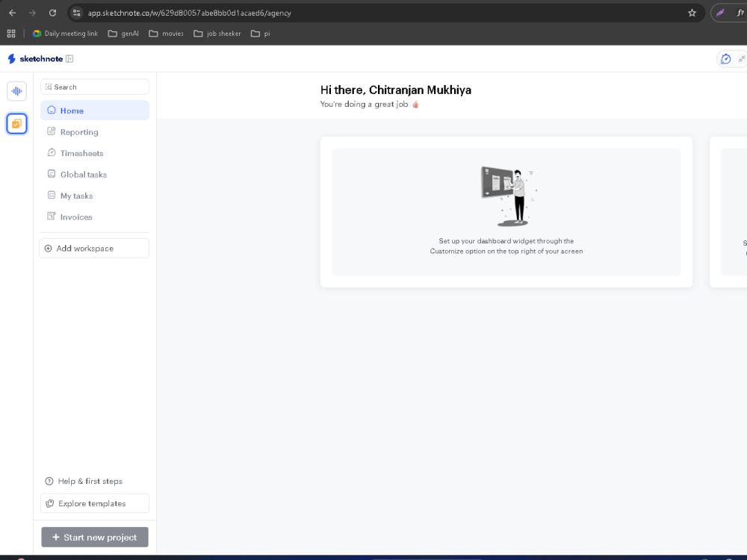747x560 pixels.
Task: Click the Home icon in sidebar
Action: (x=52, y=110)
